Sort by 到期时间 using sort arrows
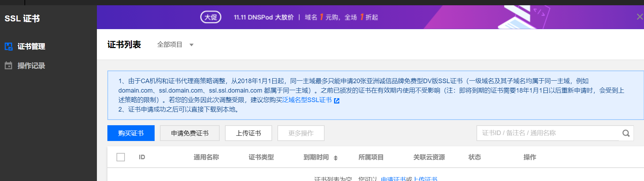The height and width of the screenshot is (181, 644). 335,158
